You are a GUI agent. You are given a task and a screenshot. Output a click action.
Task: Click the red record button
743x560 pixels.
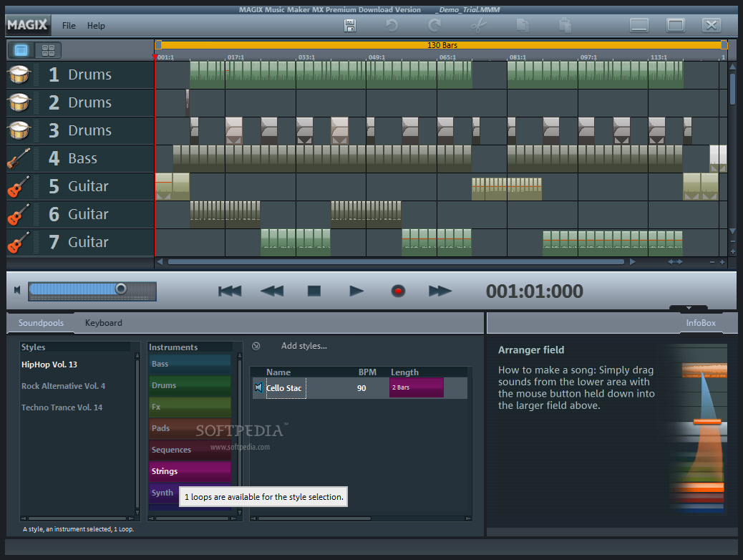coord(398,291)
